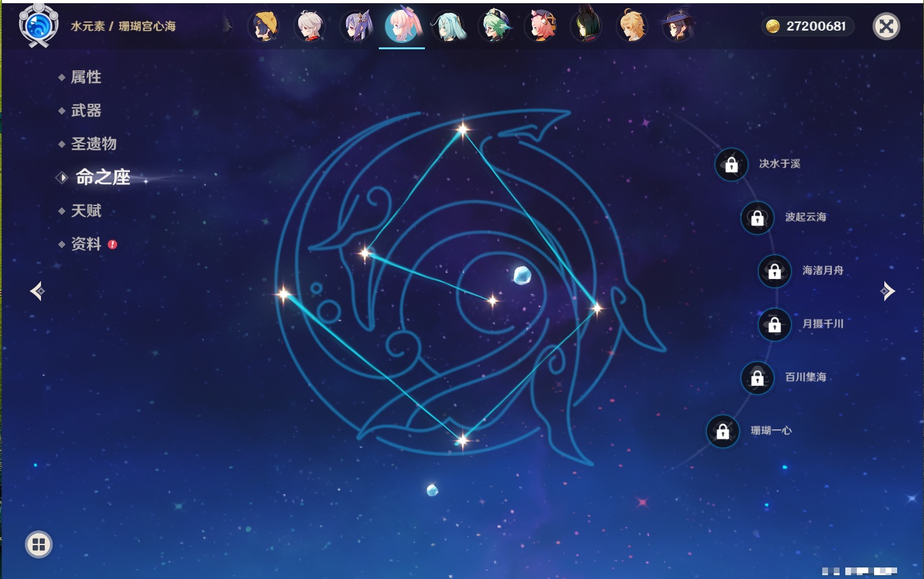Open the locked 月摄千川 constellation node
This screenshot has height=579, width=924.
click(x=774, y=324)
